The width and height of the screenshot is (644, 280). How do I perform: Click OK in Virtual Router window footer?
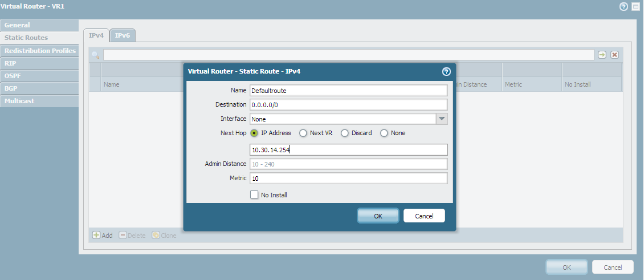pyautogui.click(x=567, y=267)
